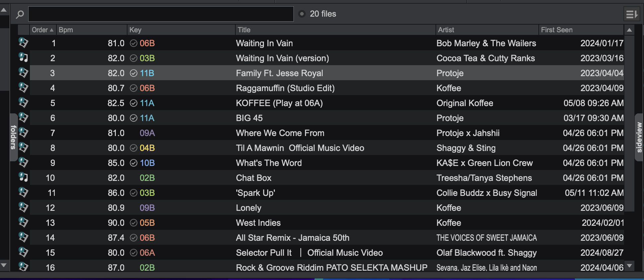Toggle the radio dot beside 20 files
Screen dimensions: 644x280
pos(302,14)
